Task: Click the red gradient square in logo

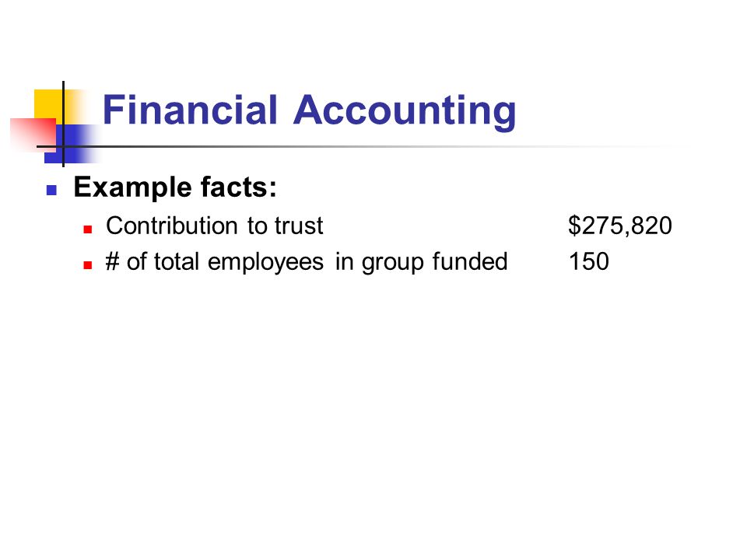Action: [33, 135]
